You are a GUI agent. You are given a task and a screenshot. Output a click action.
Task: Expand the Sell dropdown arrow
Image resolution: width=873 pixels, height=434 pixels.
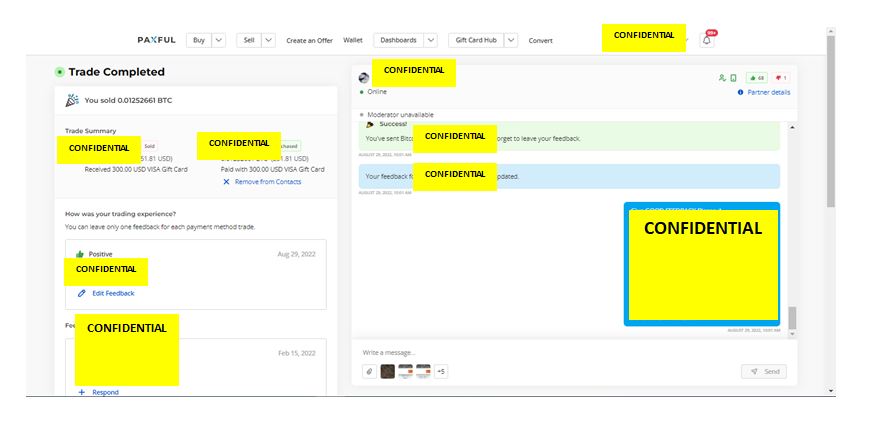point(268,40)
